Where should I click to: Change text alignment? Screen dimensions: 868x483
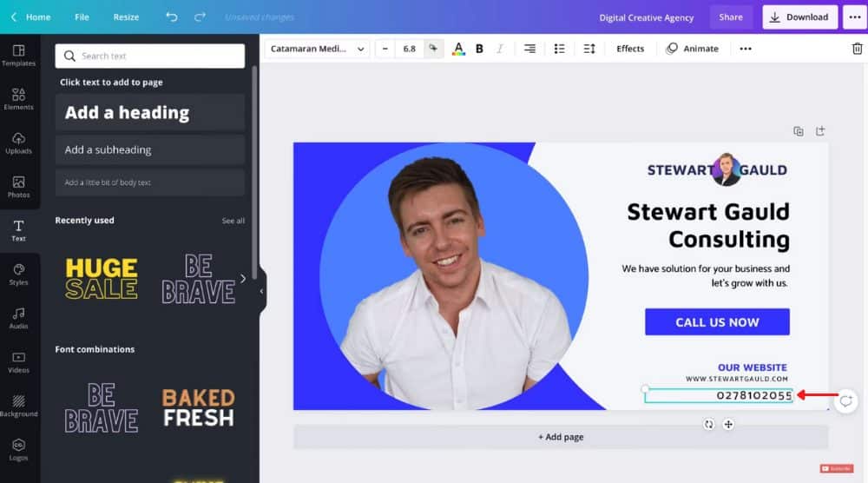click(x=529, y=49)
